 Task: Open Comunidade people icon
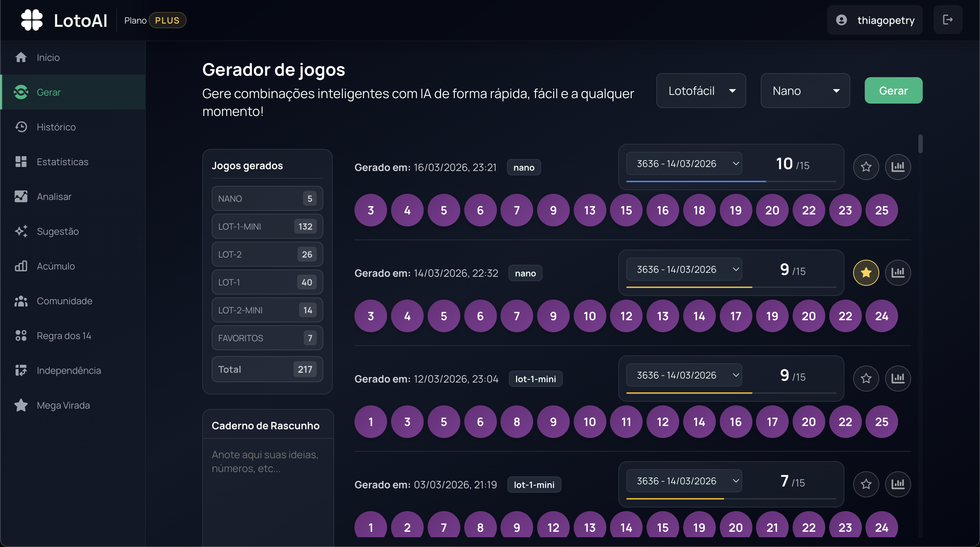pyautogui.click(x=21, y=301)
